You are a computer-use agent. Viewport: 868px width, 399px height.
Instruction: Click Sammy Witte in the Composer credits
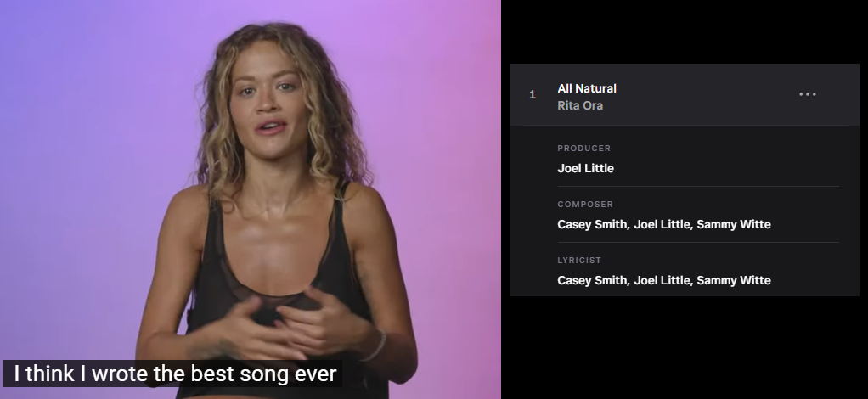click(734, 224)
